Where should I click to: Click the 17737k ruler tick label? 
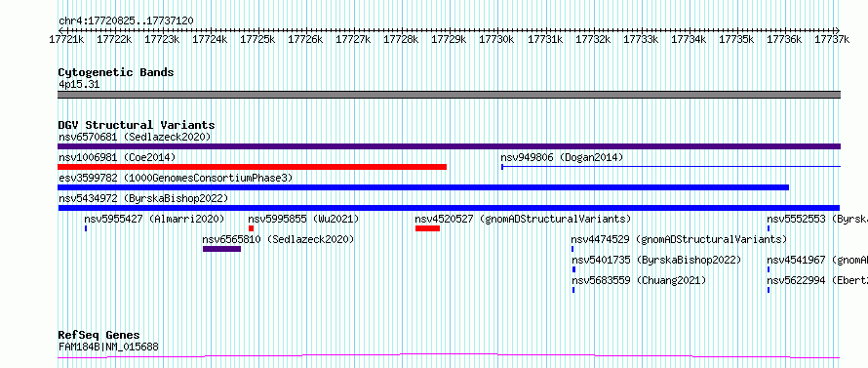tap(832, 39)
